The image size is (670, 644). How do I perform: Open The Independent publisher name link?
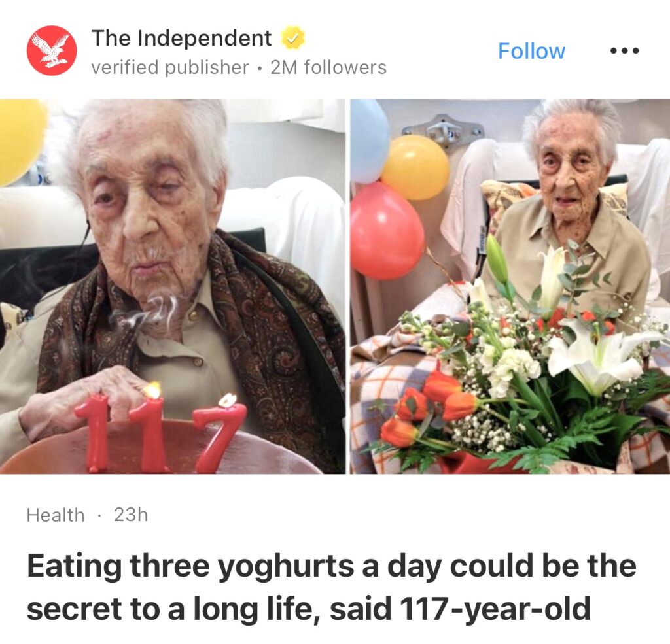[181, 38]
